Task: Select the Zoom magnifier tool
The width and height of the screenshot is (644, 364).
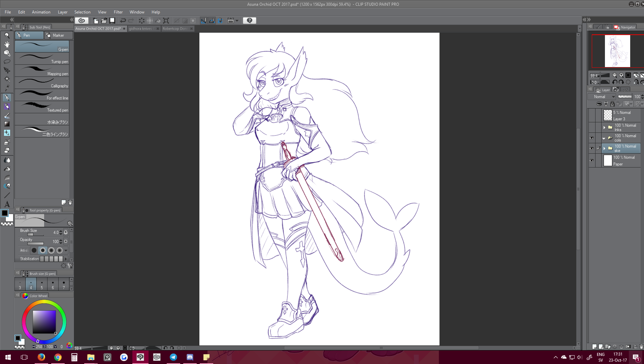Action: (x=7, y=35)
